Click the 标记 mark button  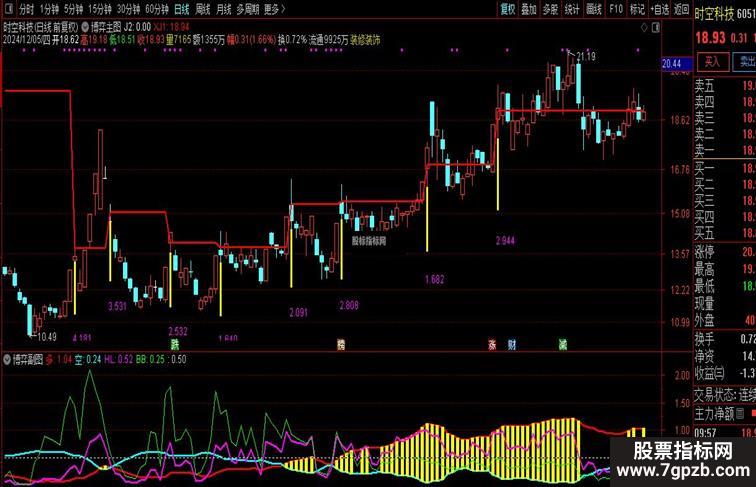637,9
